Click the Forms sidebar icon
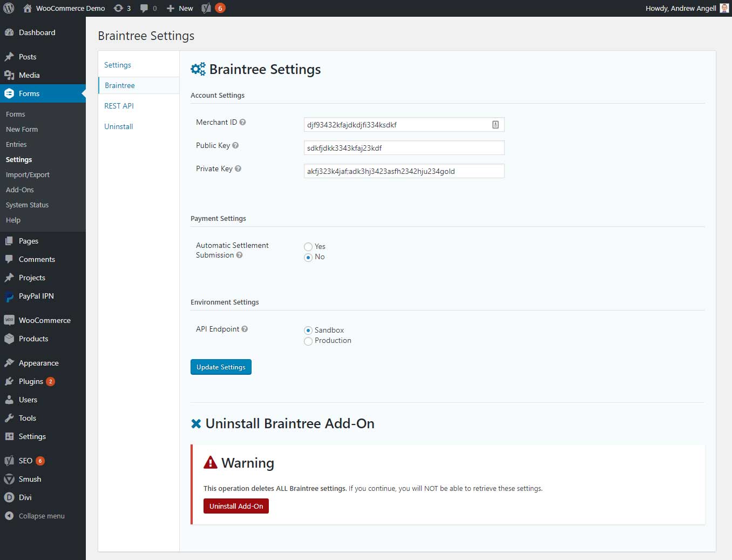The image size is (732, 560). coord(9,93)
